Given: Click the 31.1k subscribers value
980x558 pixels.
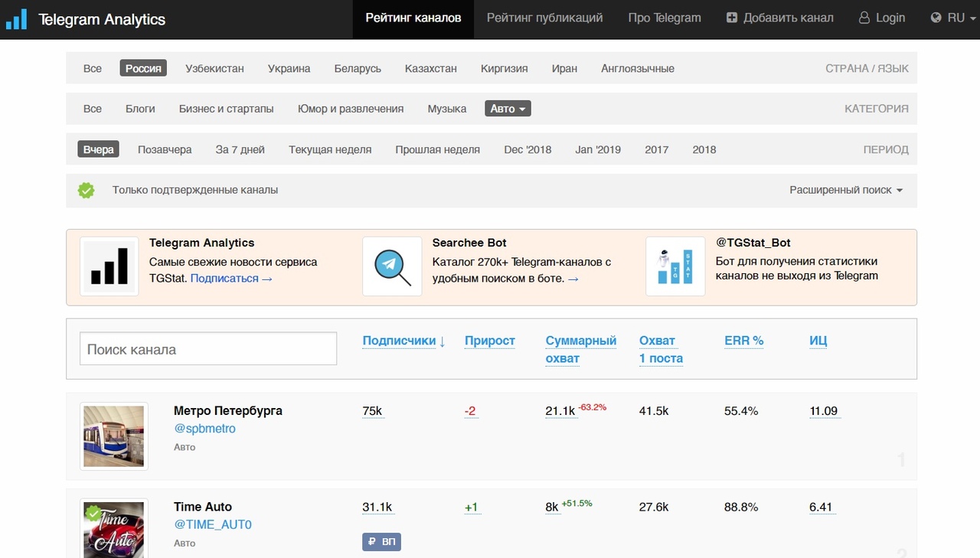Looking at the screenshot, I should 377,507.
